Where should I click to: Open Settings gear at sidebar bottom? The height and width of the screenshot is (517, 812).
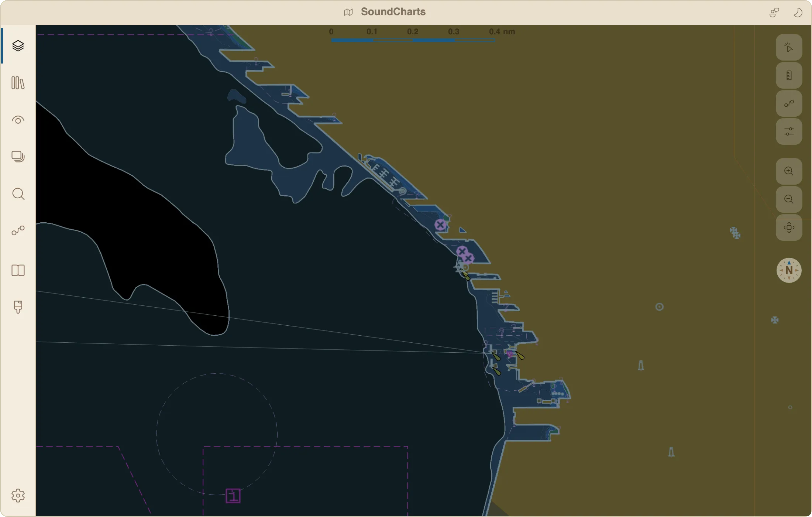click(18, 496)
